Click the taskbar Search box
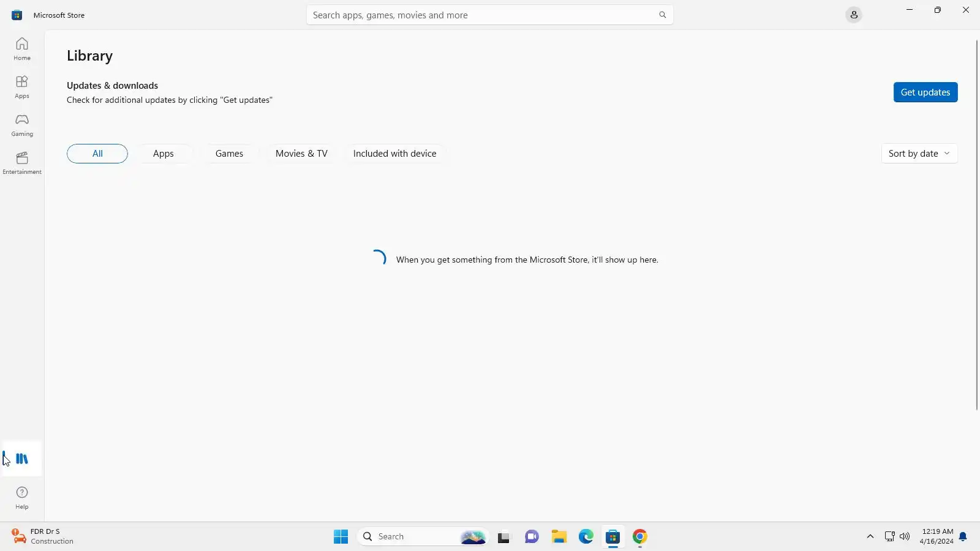Screen dimensions: 980x551 423,537
